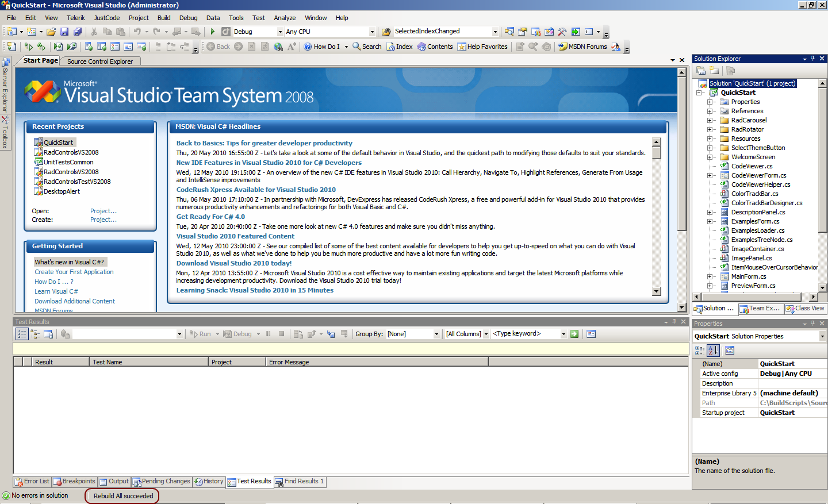Open the SelectedIndexChanged find dropdown

(495, 32)
